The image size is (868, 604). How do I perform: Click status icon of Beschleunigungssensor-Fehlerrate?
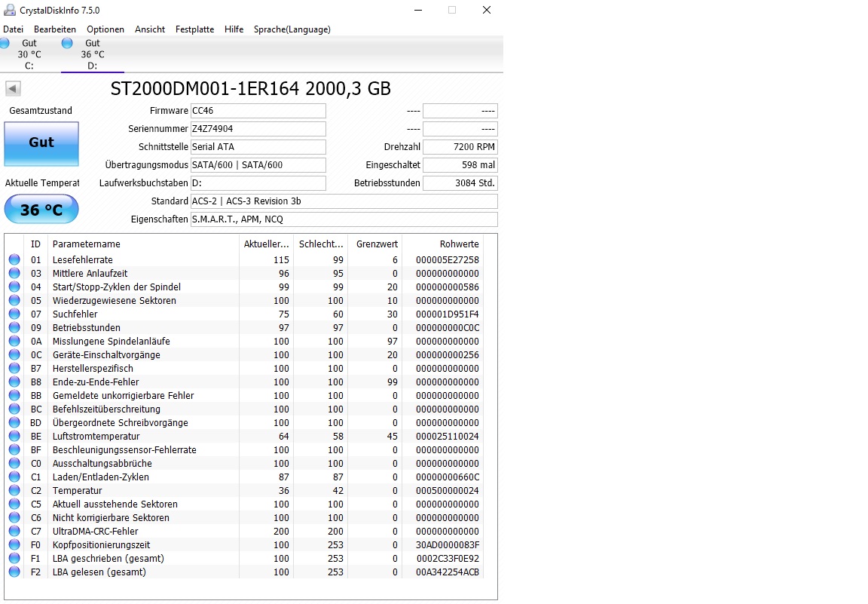(14, 449)
